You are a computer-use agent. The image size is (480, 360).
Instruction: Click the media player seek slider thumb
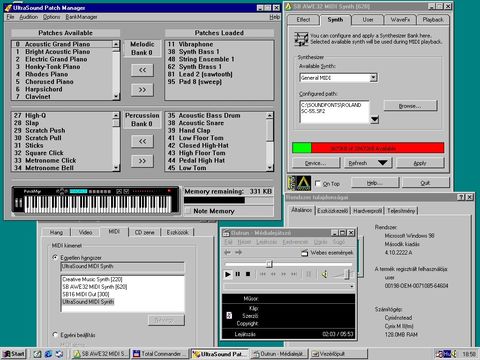[269, 264]
